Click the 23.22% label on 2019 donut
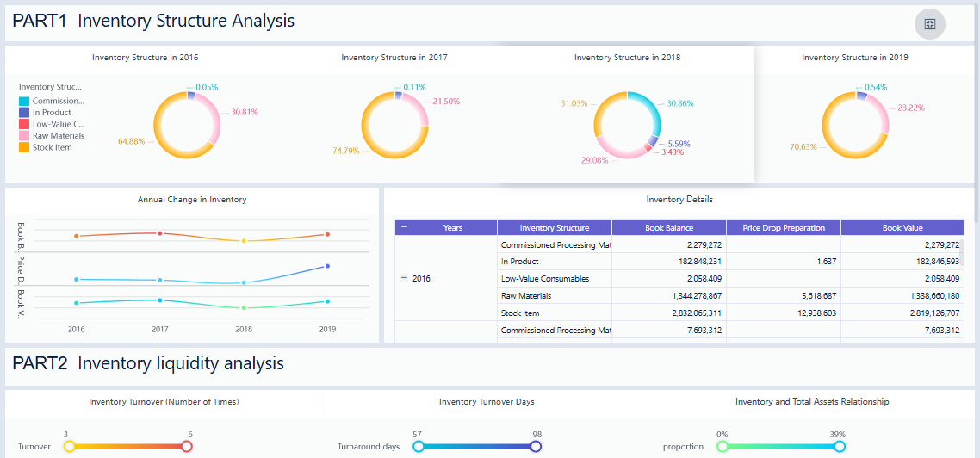Image resolution: width=980 pixels, height=458 pixels. click(x=912, y=108)
